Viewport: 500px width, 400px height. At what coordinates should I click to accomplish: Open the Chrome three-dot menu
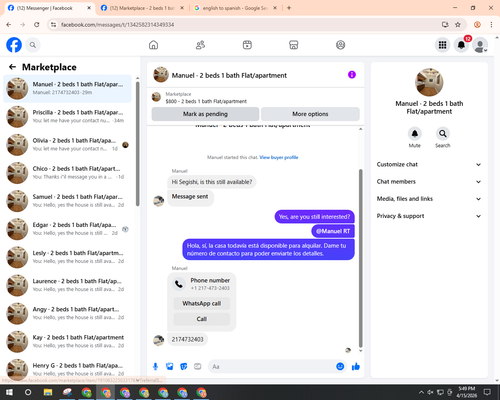(x=491, y=25)
